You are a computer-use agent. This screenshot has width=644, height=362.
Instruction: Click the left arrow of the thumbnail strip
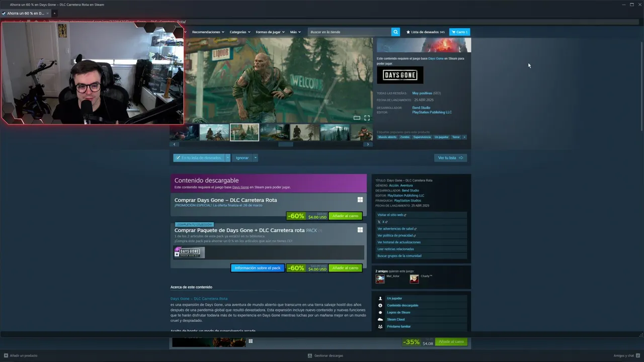[175, 144]
